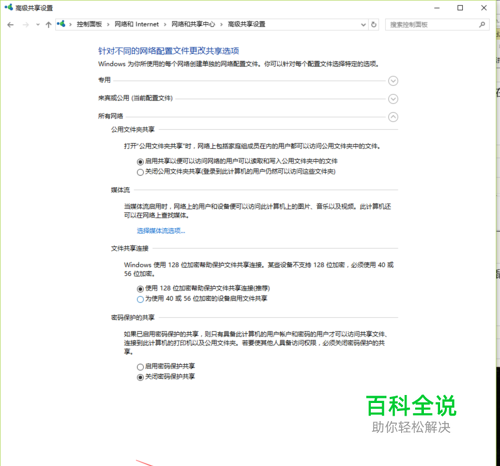Minimize the 高级共享设置 window
Viewport: 500px width, 466px height.
pyautogui.click(x=437, y=8)
